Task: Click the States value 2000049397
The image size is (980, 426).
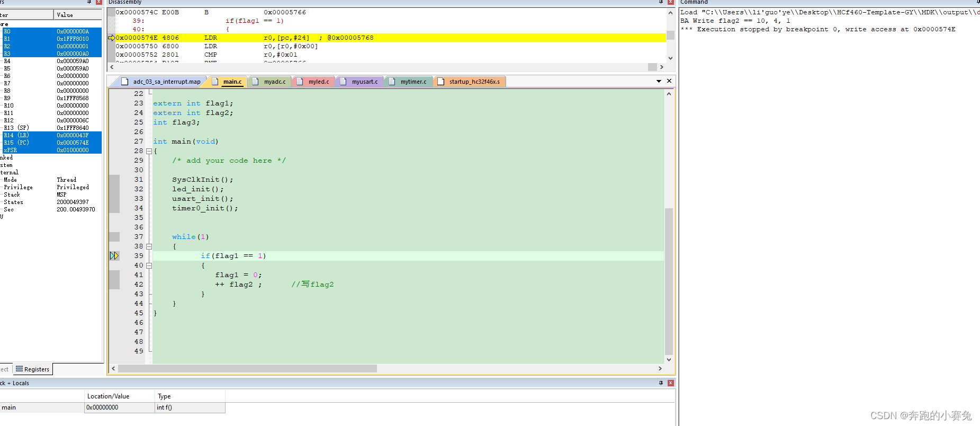Action: click(x=73, y=202)
